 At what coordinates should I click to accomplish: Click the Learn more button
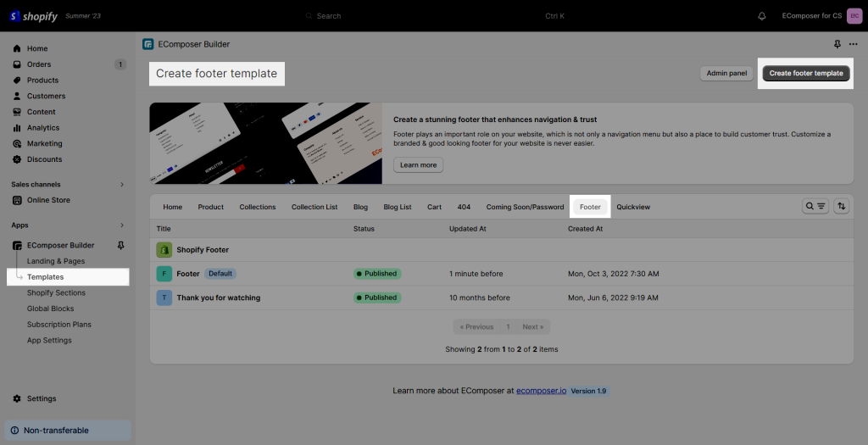(x=419, y=165)
